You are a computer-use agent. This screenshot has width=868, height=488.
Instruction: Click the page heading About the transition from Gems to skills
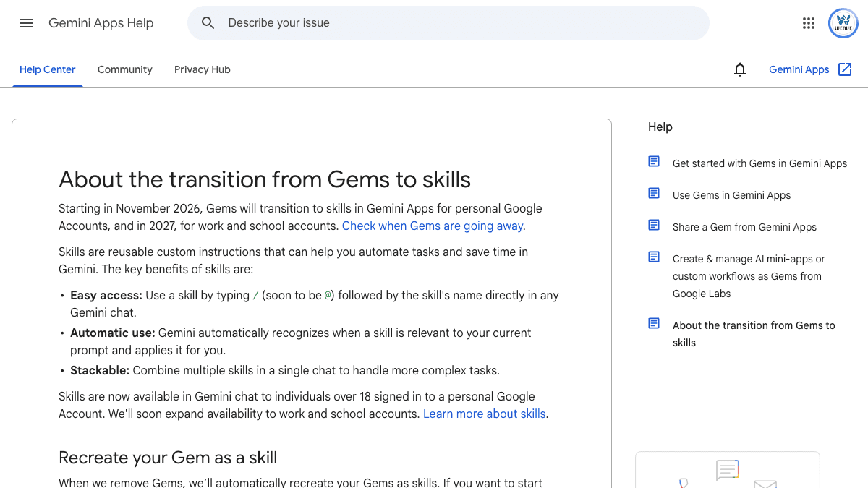tap(265, 179)
